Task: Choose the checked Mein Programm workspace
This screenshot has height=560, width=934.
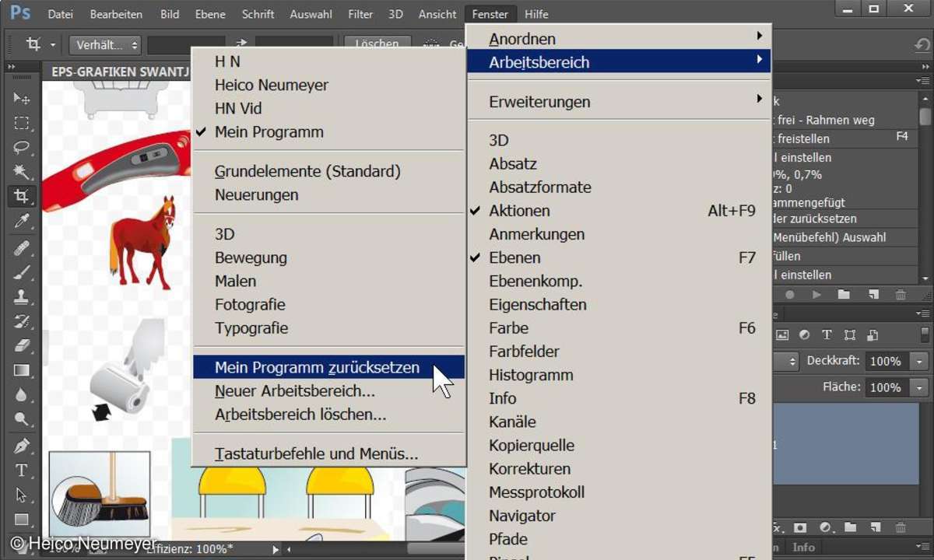Action: [x=328, y=132]
